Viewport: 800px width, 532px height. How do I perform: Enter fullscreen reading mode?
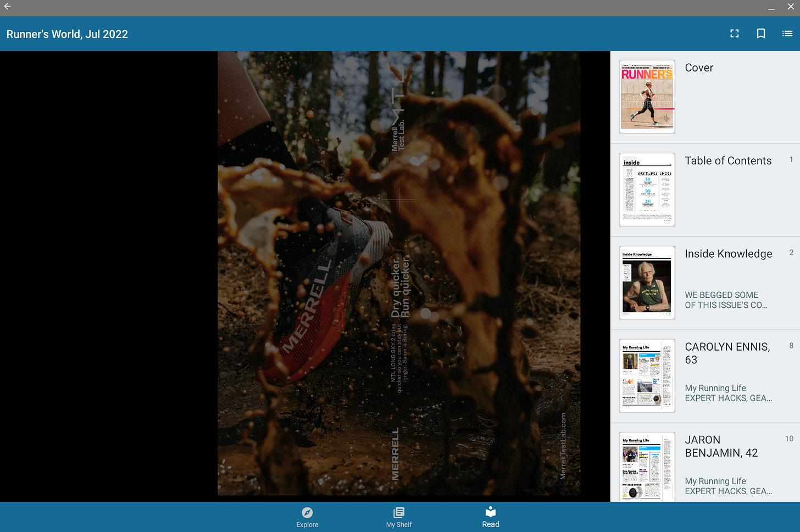pos(734,34)
